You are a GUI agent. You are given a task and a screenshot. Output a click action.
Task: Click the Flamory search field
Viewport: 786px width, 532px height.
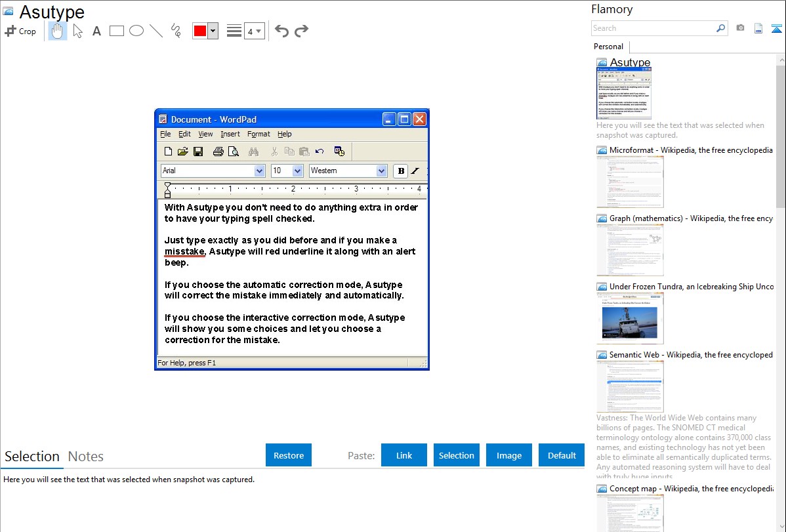tap(653, 28)
